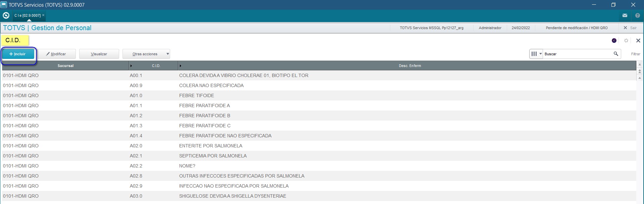Sort by the Sucursal column header
The height and width of the screenshot is (204, 644).
tap(65, 66)
